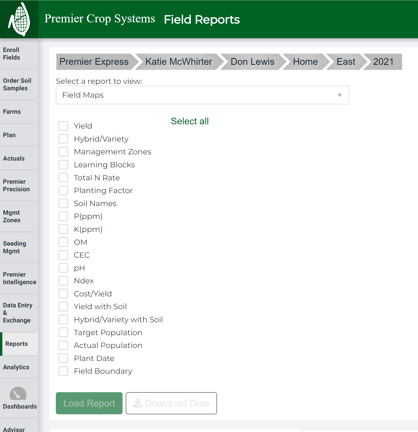Open the Field Maps report dropdown

point(202,95)
